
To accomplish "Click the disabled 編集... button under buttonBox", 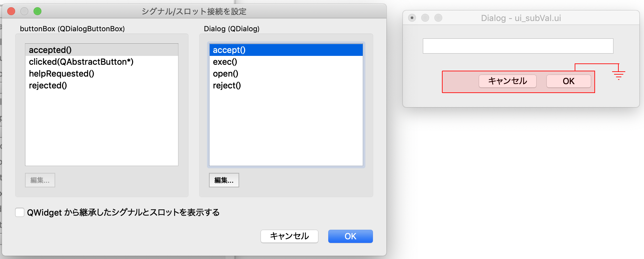I will (40, 180).
